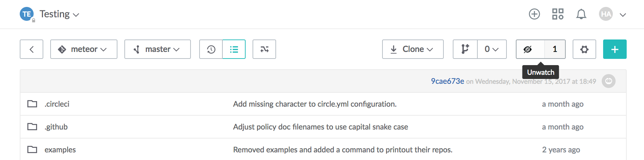Expand the Clone options dropdown

413,49
